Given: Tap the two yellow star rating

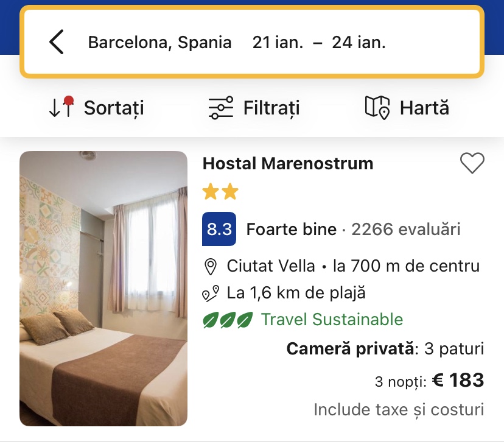Looking at the screenshot, I should point(220,192).
